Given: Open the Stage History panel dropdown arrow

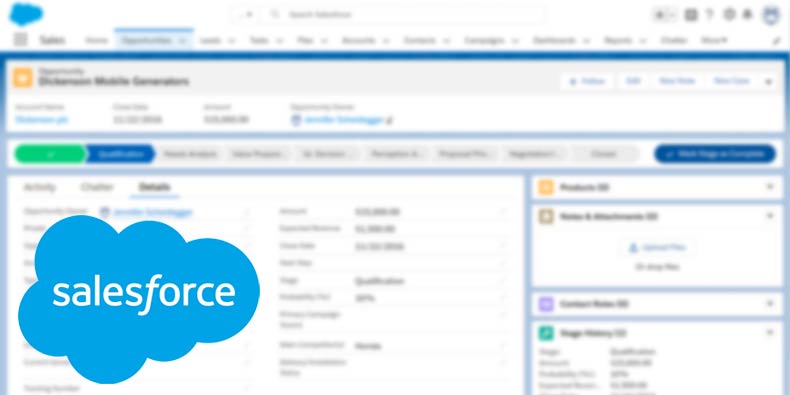Looking at the screenshot, I should (x=769, y=333).
